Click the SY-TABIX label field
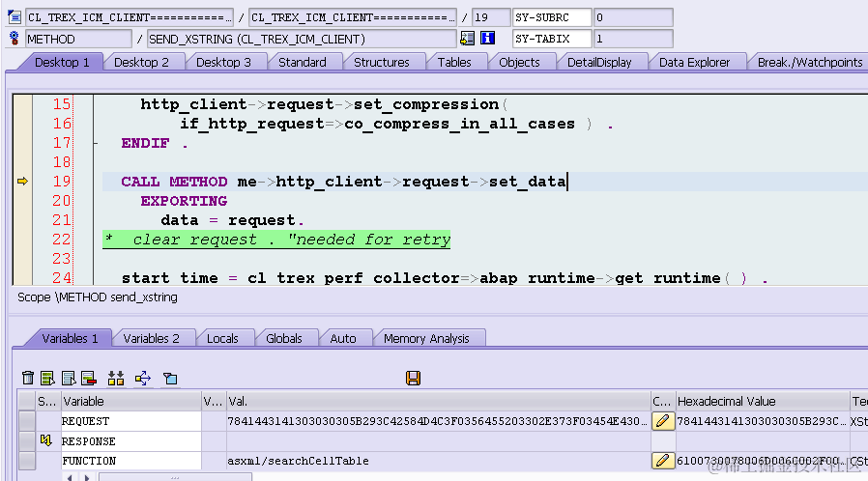 552,39
